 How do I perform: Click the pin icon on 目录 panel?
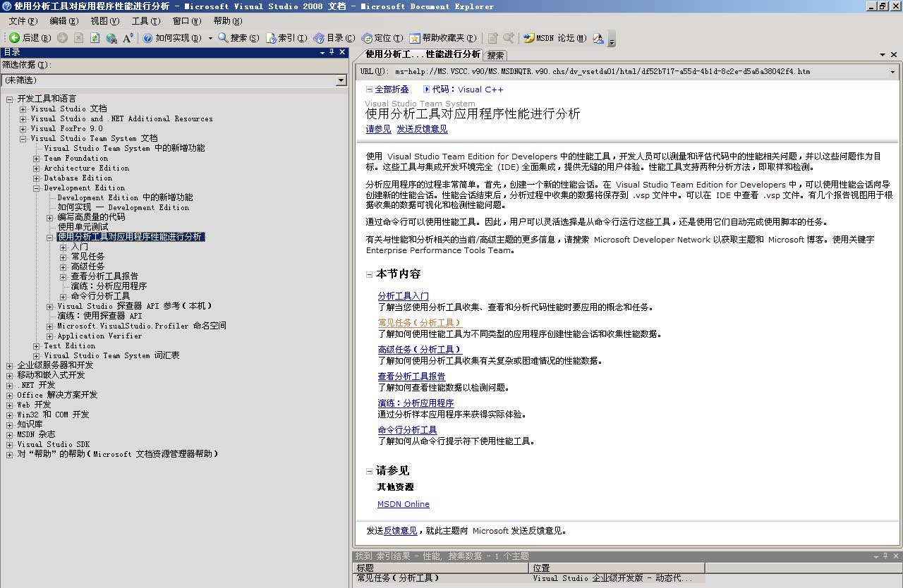[x=332, y=52]
